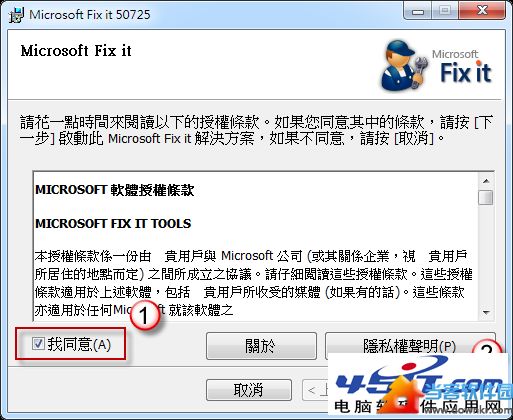513x420 pixels.
Task: Toggle the 我同意(A) checkbox
Action: 39,343
